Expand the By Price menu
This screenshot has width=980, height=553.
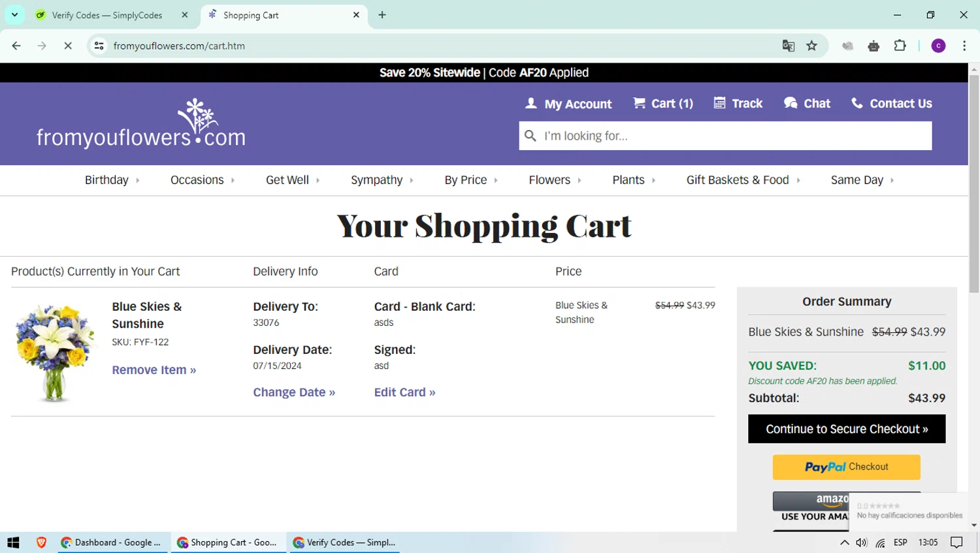coord(471,180)
